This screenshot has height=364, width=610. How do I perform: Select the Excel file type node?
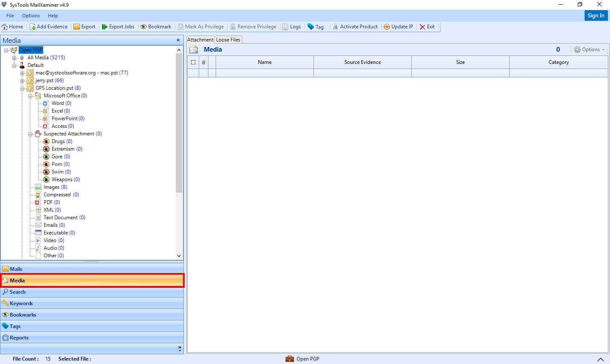tap(61, 111)
